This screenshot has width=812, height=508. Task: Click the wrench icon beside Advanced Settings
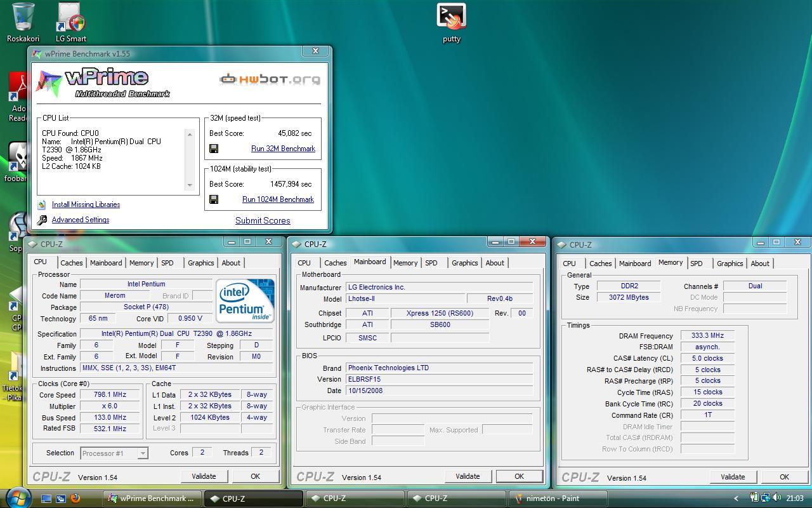42,220
